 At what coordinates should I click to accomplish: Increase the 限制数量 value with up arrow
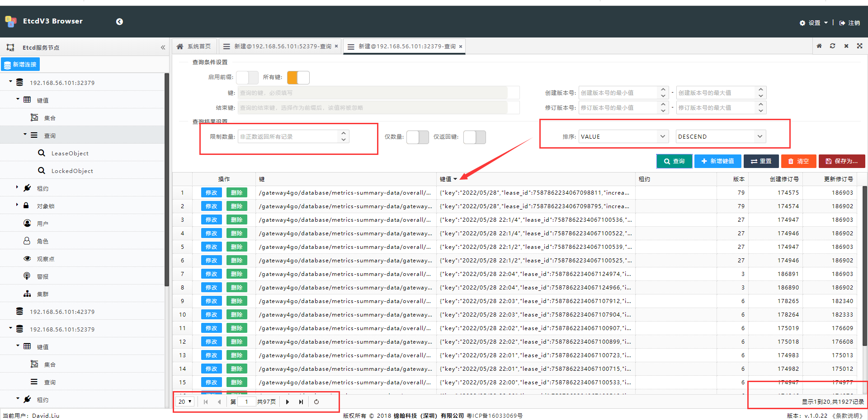344,133
